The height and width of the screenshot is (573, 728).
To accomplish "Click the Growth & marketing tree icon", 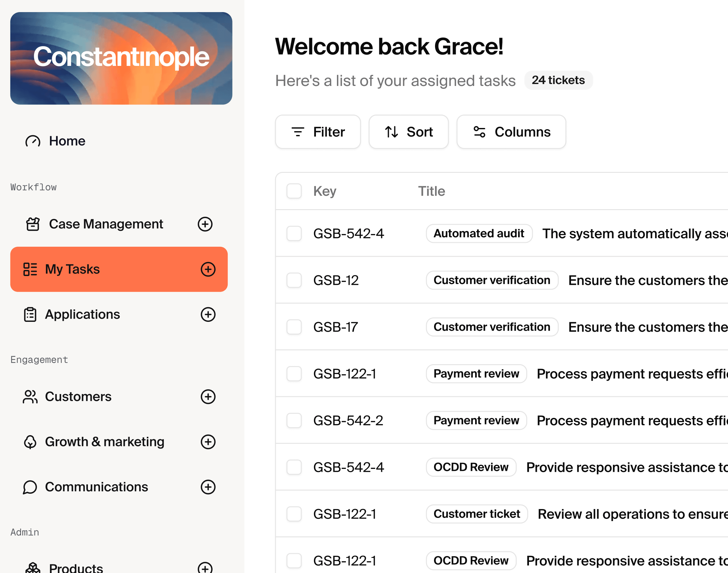I will [30, 442].
